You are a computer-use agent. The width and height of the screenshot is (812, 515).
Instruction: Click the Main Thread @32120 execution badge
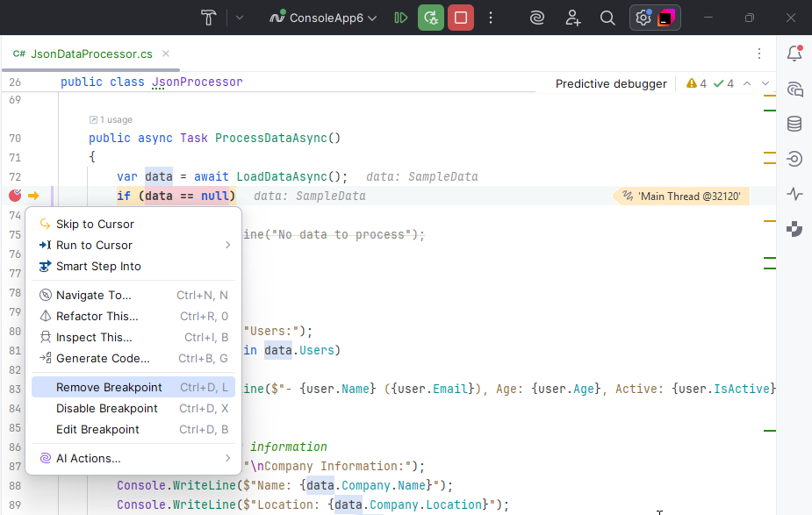(x=681, y=196)
